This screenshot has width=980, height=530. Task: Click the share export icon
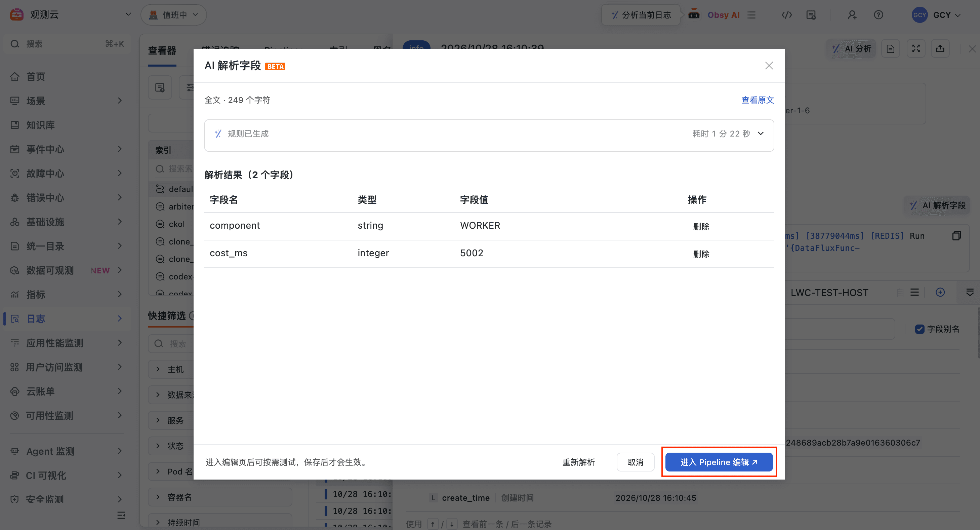tap(940, 49)
